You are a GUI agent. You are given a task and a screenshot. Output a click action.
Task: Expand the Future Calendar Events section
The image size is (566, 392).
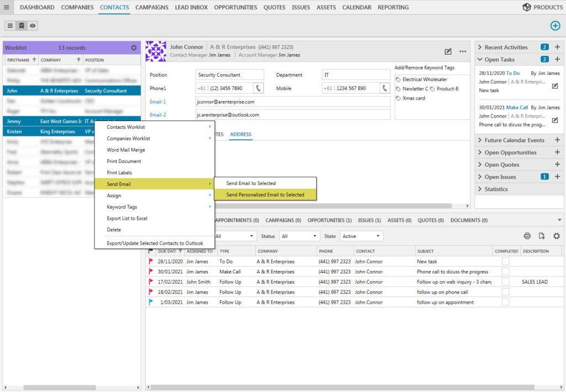(x=479, y=140)
